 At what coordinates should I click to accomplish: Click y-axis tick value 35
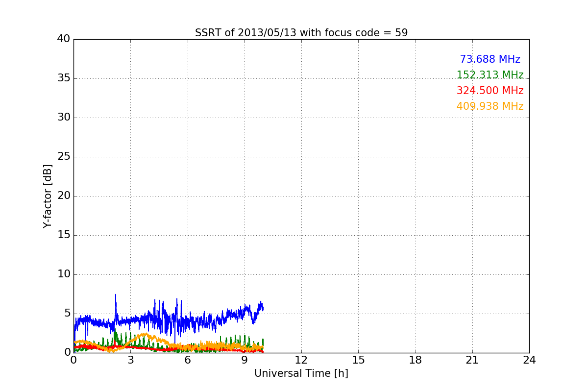coord(64,78)
